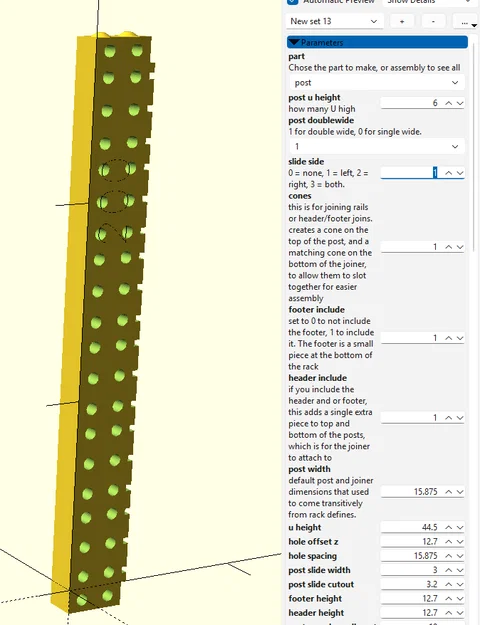
Task: Open the '...' preset options menu button
Action: click(x=466, y=21)
